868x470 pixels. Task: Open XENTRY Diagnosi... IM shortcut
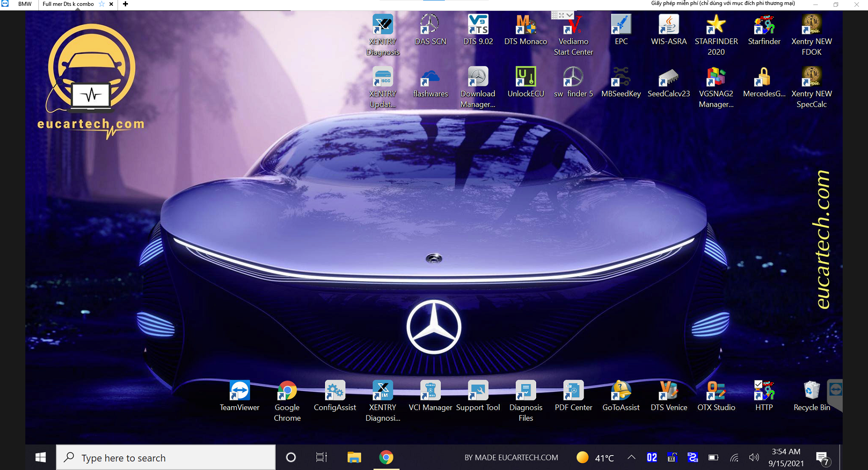(x=383, y=401)
